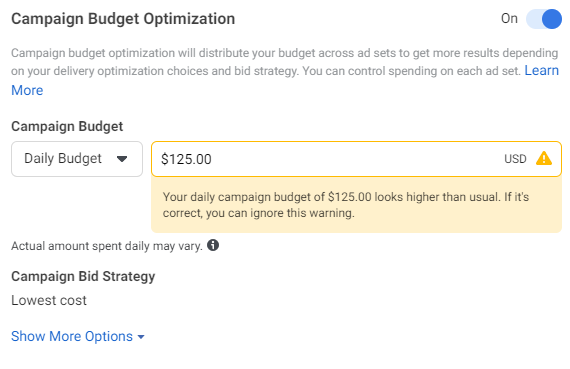Click the yellow budget warning message box

(x=356, y=205)
